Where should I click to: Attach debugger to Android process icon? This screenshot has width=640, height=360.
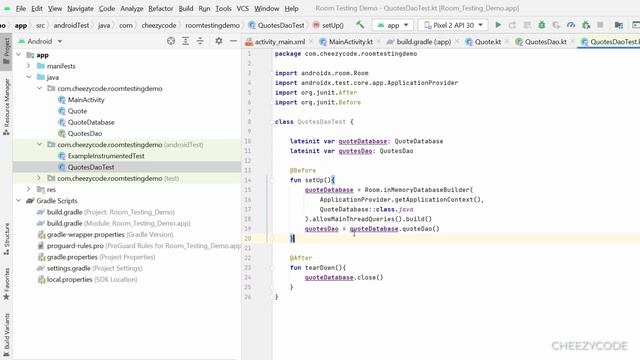pos(586,25)
